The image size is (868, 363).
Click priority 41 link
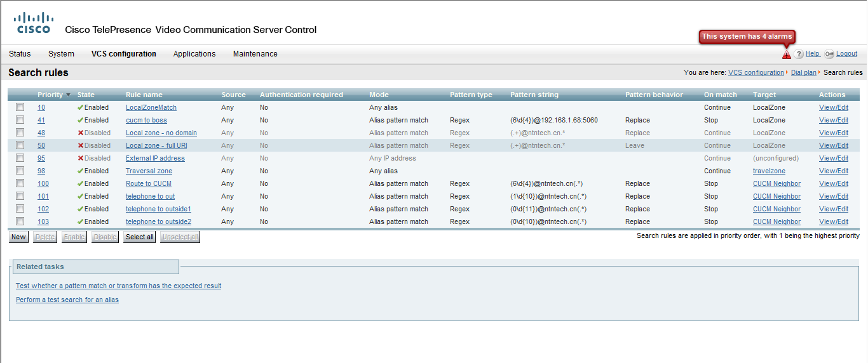click(x=41, y=120)
